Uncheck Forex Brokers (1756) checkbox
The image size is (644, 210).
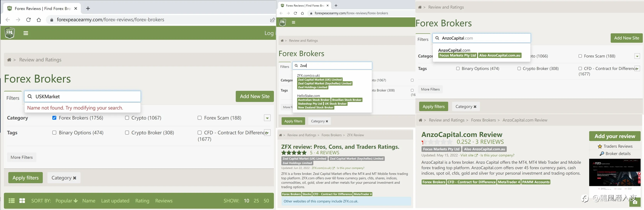[54, 118]
